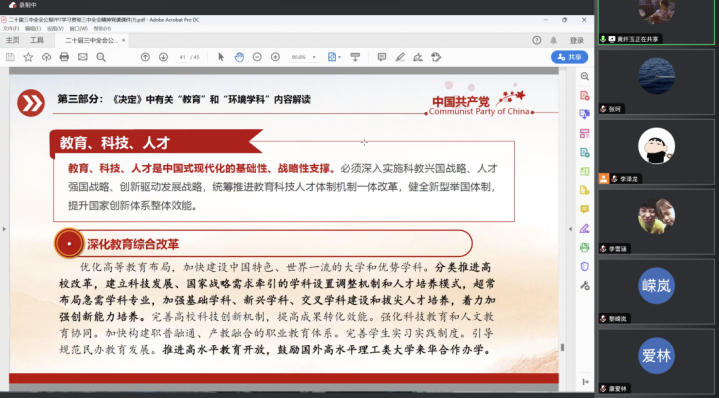Open the comment sticky note tool
Screen dimensions: 719x398
[382, 57]
